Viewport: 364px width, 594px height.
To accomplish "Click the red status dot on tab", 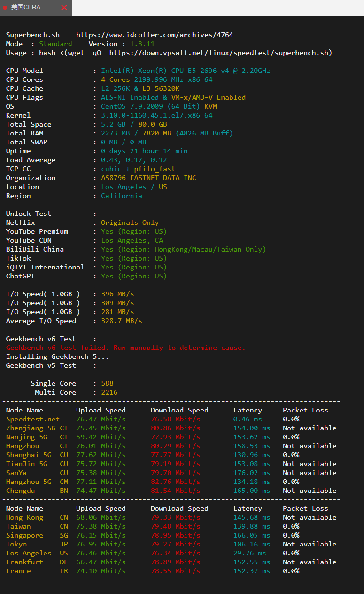I will click(5, 8).
